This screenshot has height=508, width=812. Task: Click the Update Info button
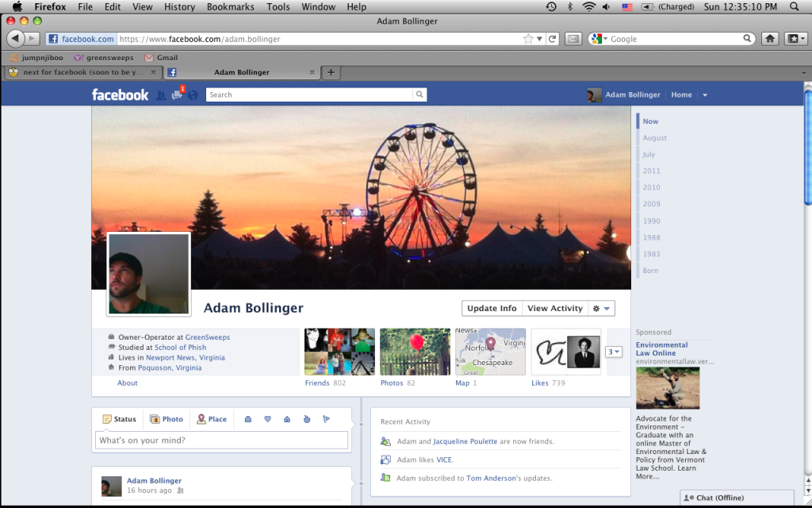(492, 309)
